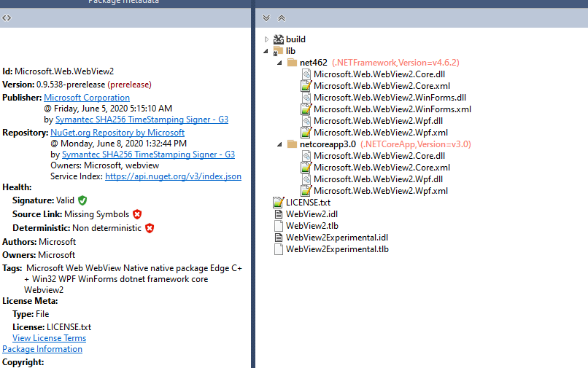Open the api.nuget.org service index link

tap(173, 176)
